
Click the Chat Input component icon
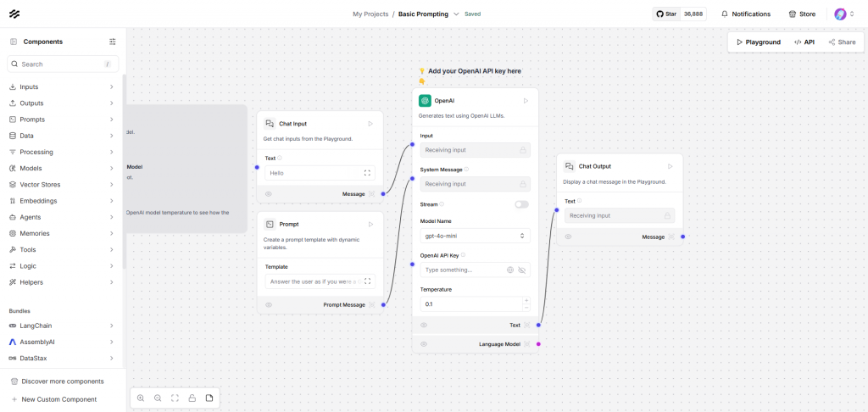coord(270,124)
